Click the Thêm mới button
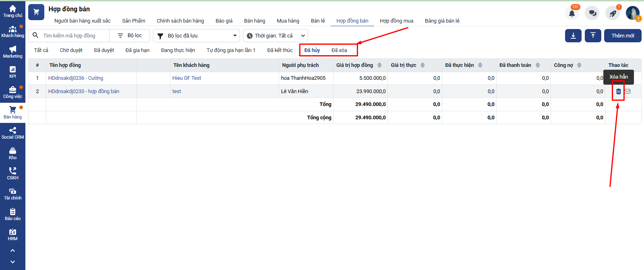This screenshot has width=644, height=270. (x=623, y=36)
